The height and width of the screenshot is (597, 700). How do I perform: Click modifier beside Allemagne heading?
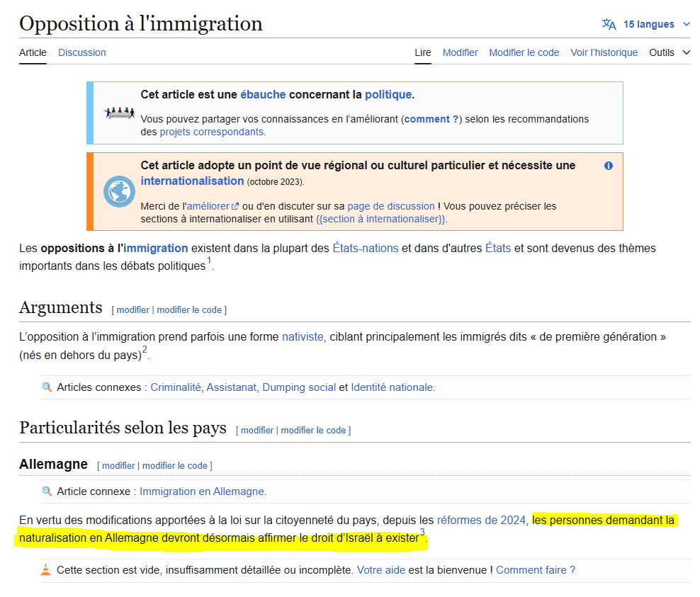pyautogui.click(x=118, y=465)
